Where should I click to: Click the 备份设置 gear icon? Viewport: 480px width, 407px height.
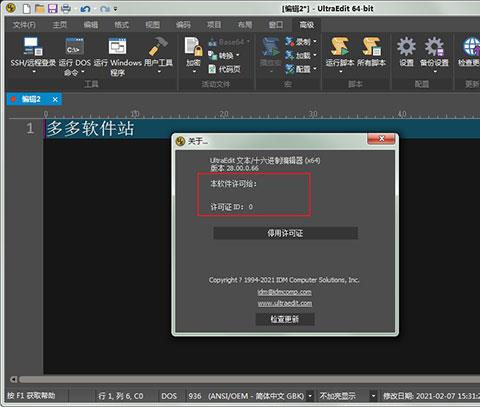tap(435, 46)
